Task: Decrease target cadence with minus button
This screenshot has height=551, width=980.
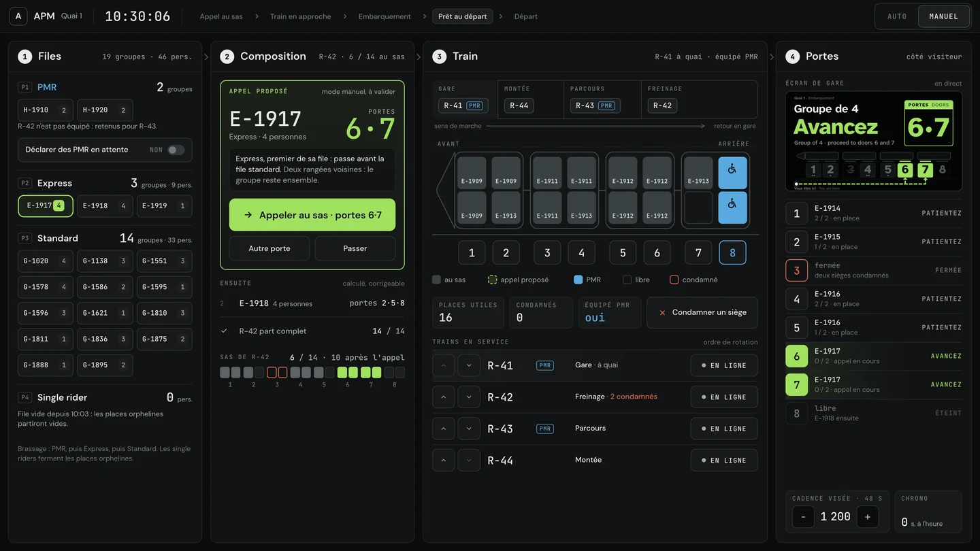Action: point(803,517)
